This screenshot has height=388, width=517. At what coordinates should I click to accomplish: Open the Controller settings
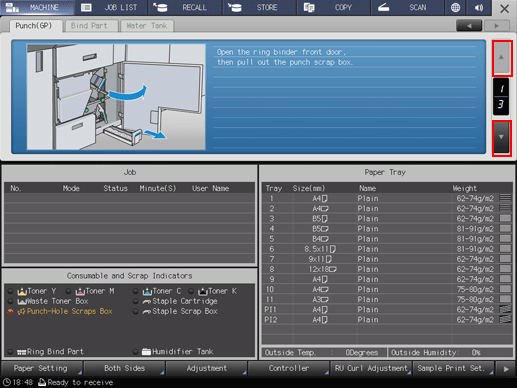[x=289, y=368]
